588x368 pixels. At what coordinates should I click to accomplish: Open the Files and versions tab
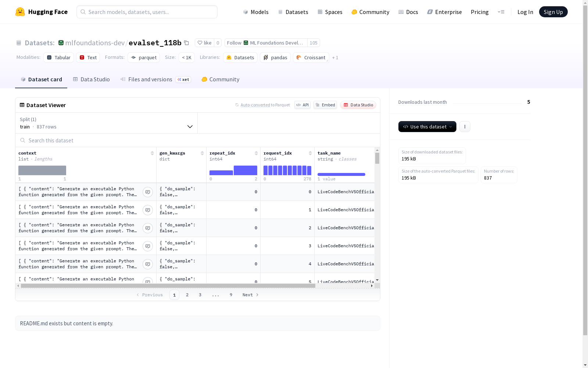click(155, 79)
